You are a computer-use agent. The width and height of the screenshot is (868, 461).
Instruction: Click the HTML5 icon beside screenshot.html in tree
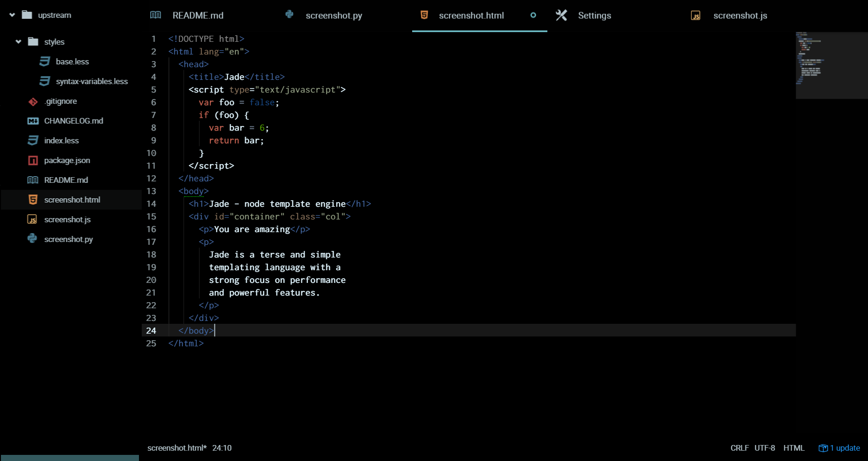click(33, 200)
